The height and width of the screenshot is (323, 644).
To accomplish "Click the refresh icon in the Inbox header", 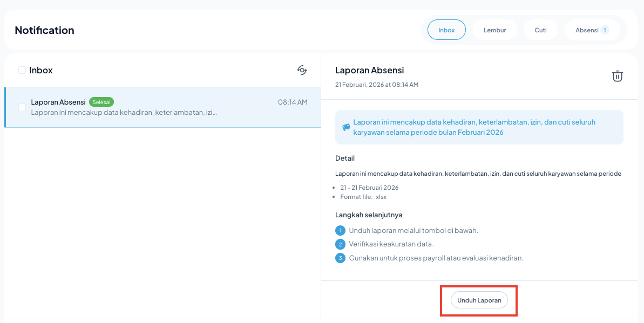I will [302, 70].
